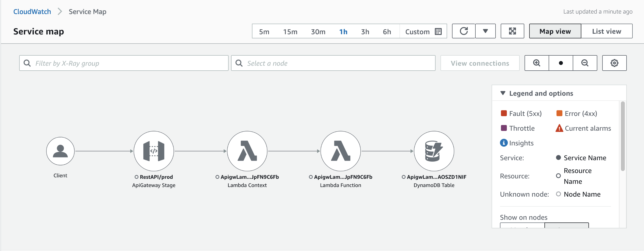Select the 1h time range

point(343,31)
